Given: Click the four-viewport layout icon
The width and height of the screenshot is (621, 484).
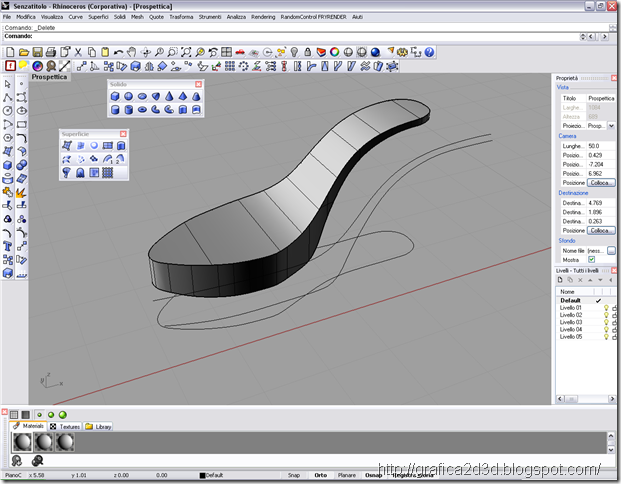Looking at the screenshot, I should point(226,52).
